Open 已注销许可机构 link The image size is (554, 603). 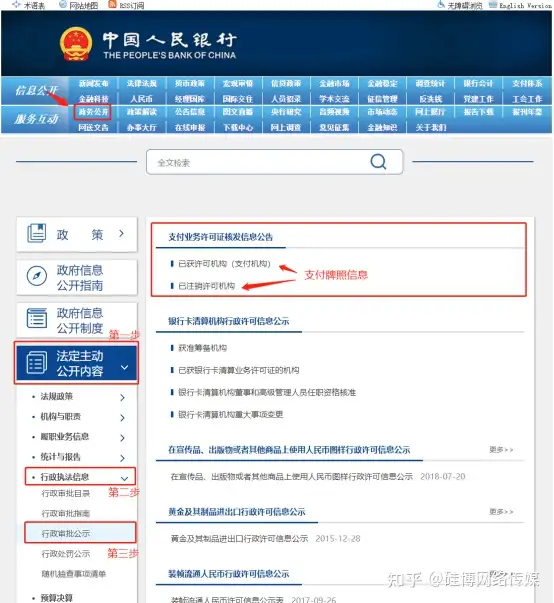[206, 286]
